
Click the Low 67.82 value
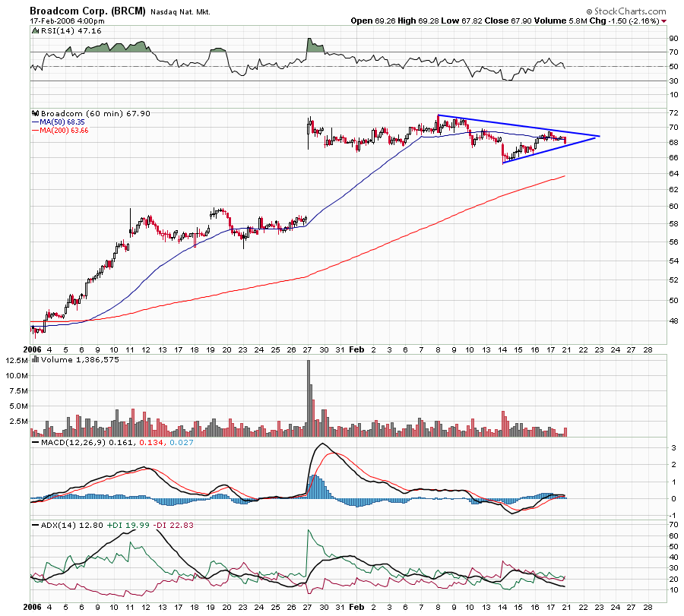pos(463,21)
